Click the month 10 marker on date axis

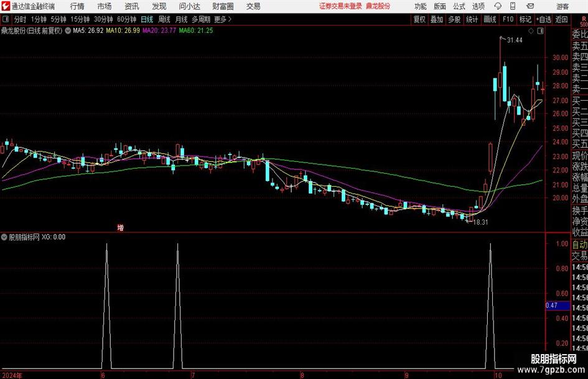pos(498,375)
